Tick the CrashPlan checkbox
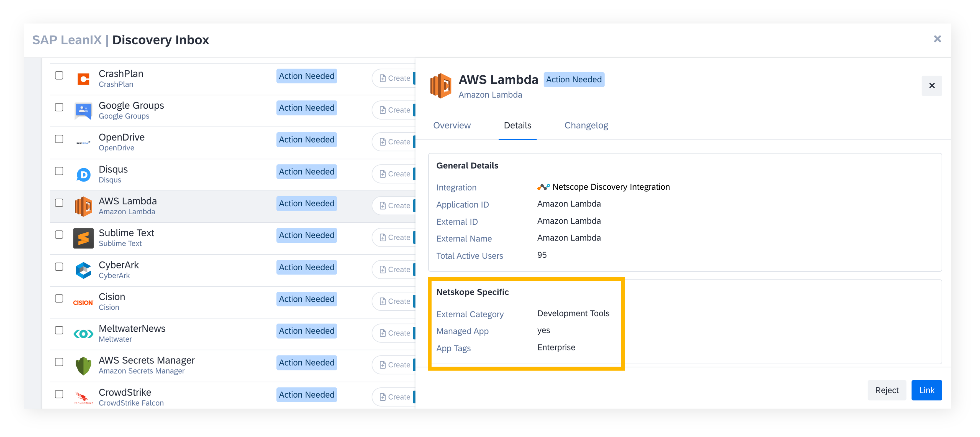This screenshot has width=980, height=437. (59, 75)
